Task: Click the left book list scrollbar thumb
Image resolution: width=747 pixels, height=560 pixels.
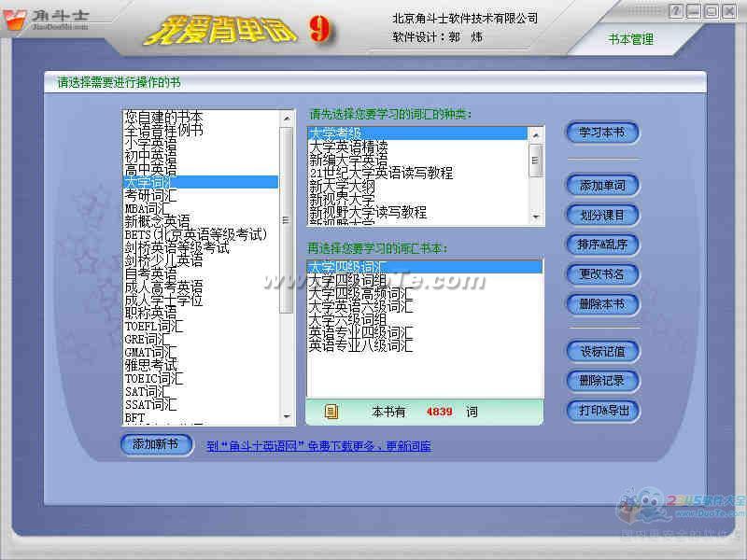Action: click(x=287, y=220)
